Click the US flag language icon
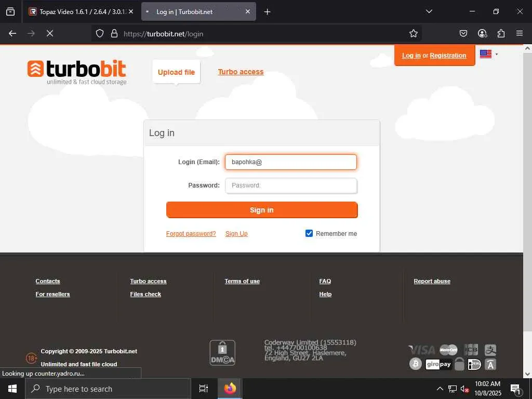532x399 pixels. (x=486, y=54)
